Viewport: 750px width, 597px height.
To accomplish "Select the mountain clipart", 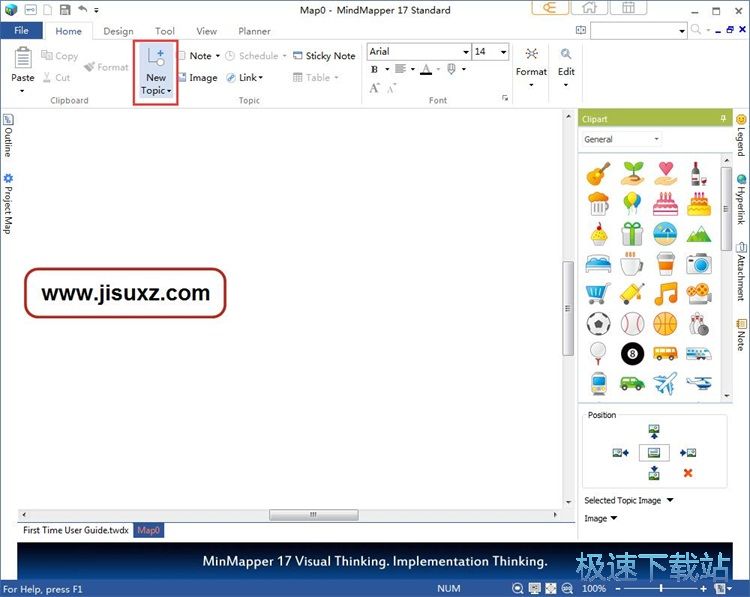I will click(699, 234).
